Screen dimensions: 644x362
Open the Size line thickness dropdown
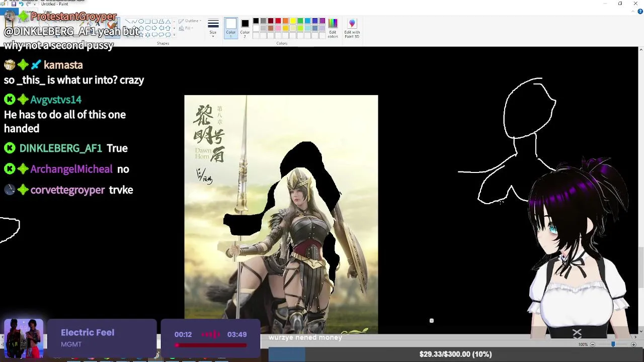(213, 28)
